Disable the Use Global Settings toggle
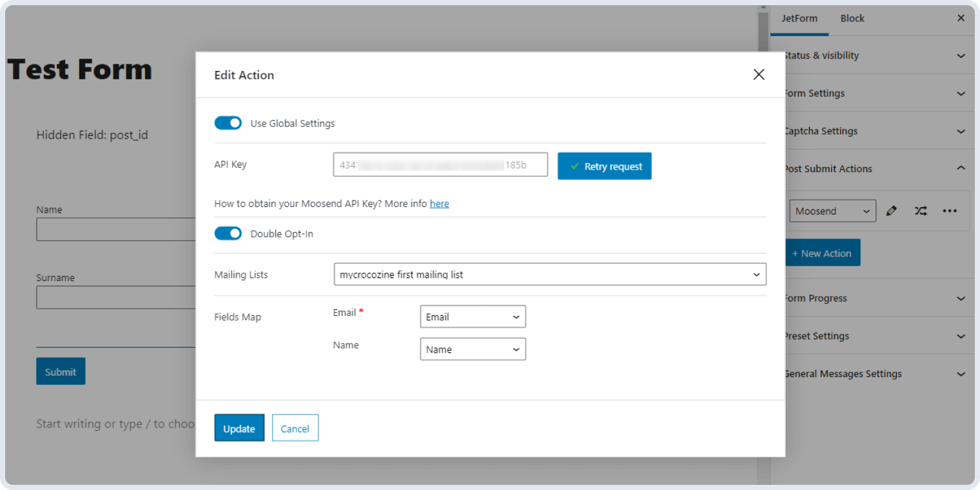980x490 pixels. tap(228, 122)
